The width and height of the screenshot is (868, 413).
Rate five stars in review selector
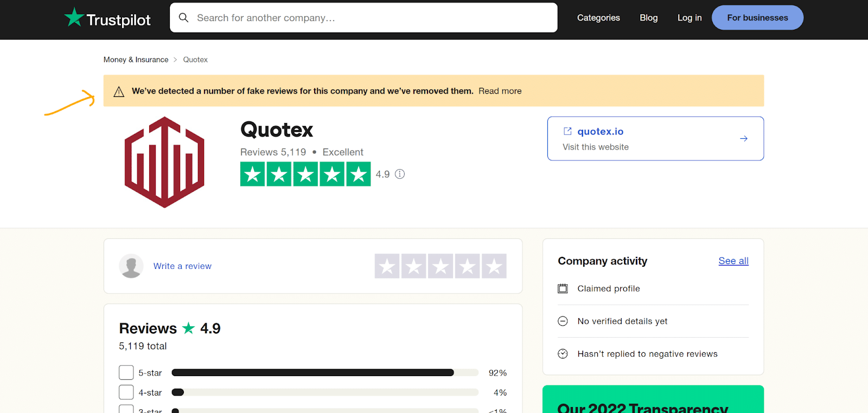pyautogui.click(x=494, y=266)
